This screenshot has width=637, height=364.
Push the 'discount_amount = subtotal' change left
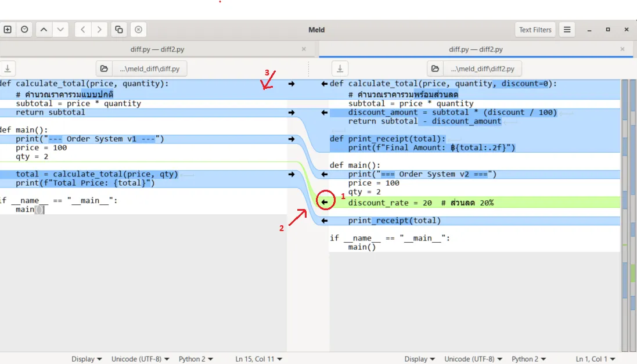324,113
